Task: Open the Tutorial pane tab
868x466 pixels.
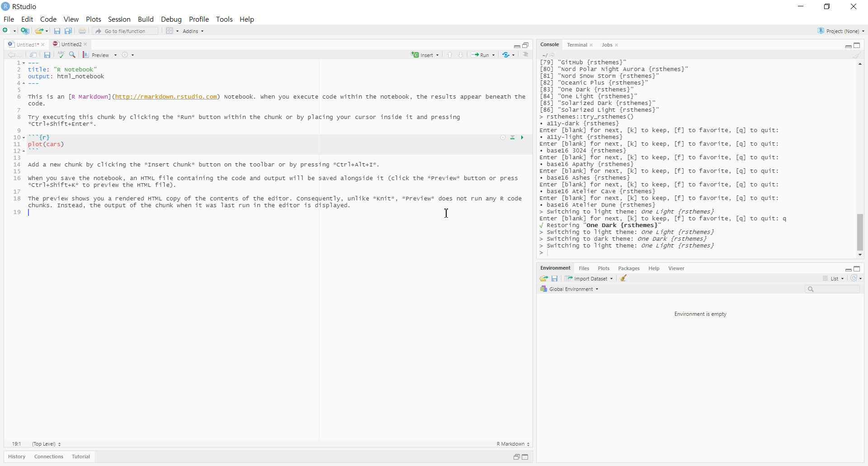Action: [x=81, y=456]
